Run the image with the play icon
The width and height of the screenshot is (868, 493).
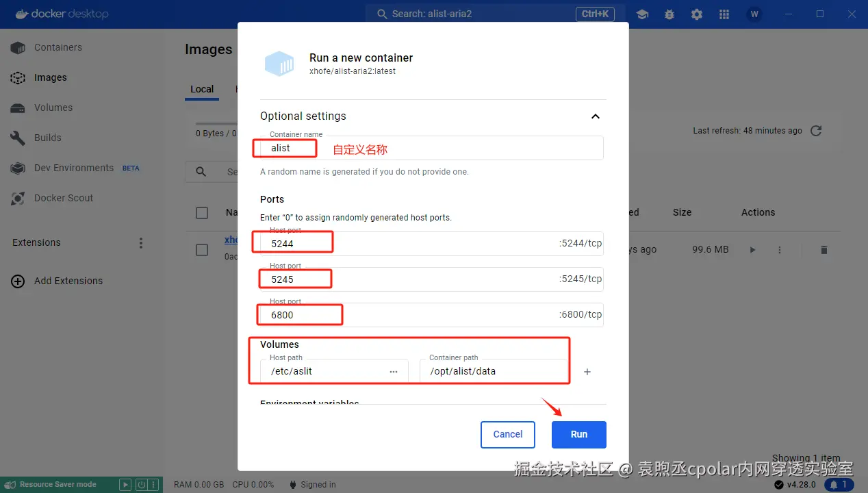point(752,250)
